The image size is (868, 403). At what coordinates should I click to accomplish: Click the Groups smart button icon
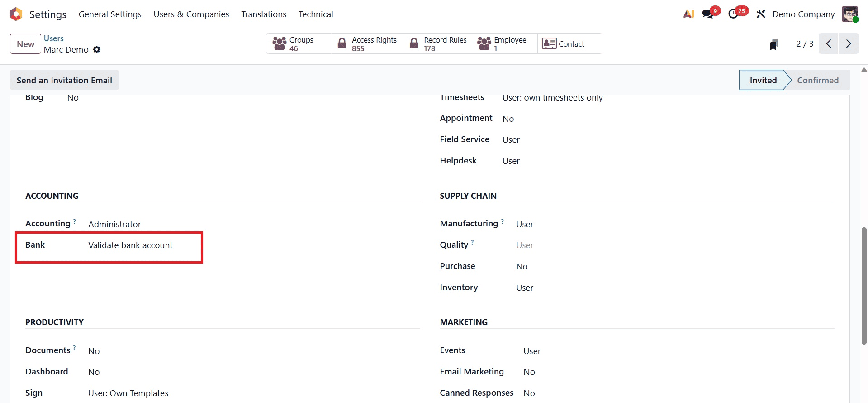tap(280, 43)
